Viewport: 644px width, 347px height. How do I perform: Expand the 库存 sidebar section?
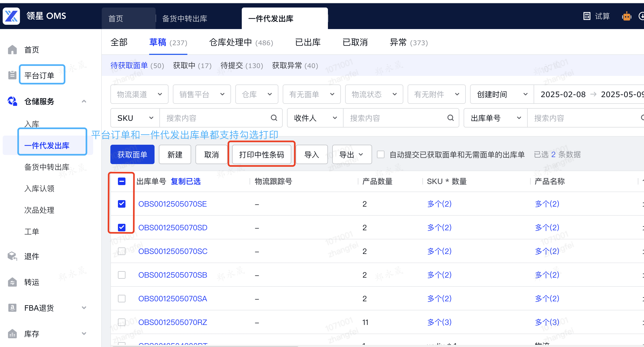tap(84, 334)
